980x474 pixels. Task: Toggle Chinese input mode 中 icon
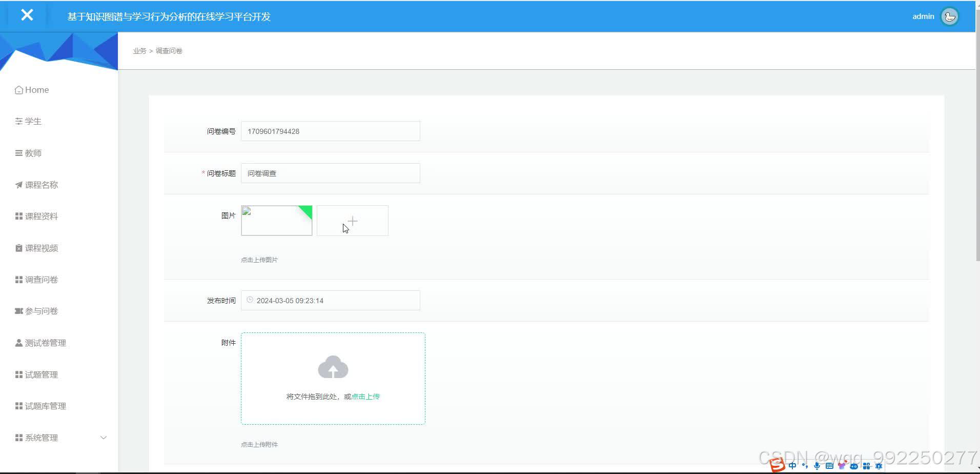(x=792, y=466)
